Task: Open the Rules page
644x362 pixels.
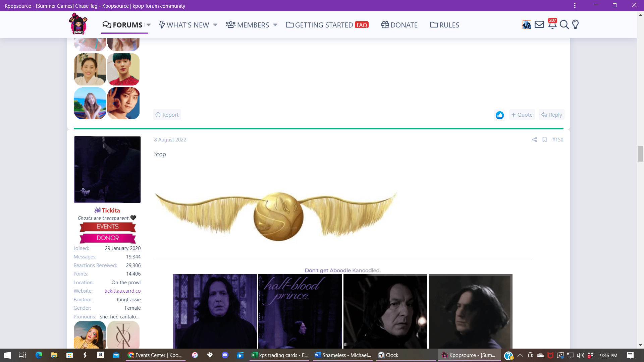Action: (444, 25)
